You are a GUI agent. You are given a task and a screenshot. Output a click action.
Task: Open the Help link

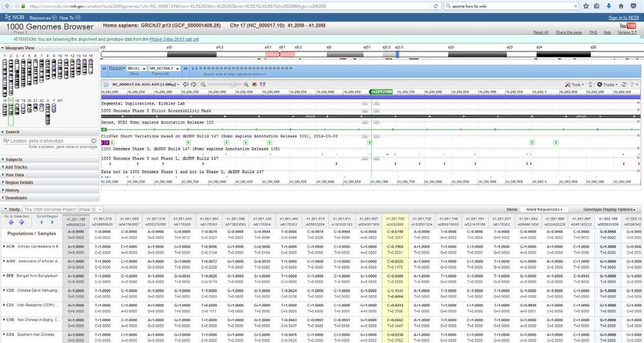tap(607, 33)
